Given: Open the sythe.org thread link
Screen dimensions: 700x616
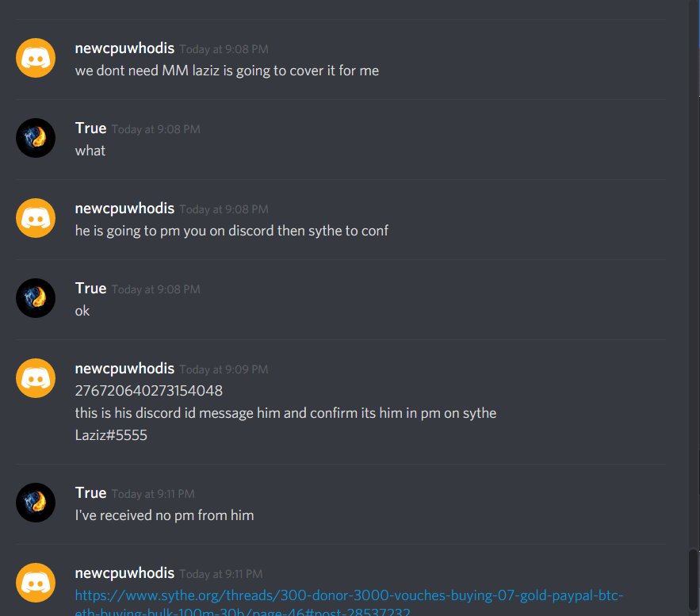Looking at the screenshot, I should tap(349, 603).
